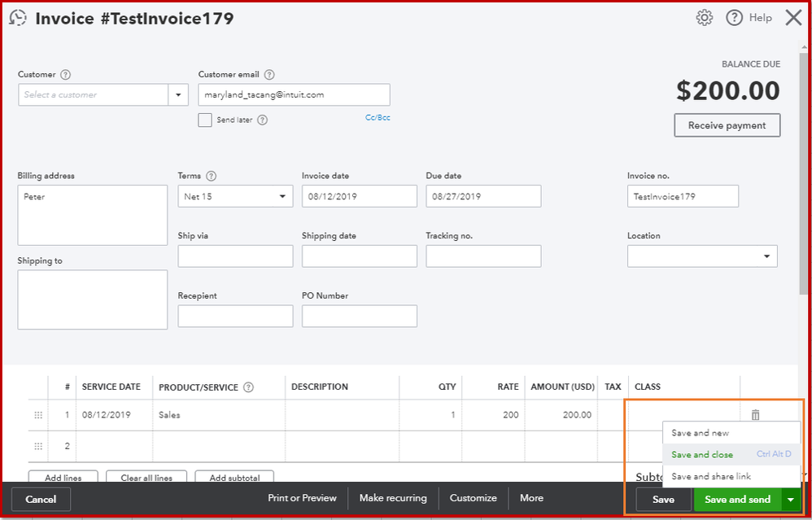
Task: Click the Receive payment button
Action: (x=727, y=125)
